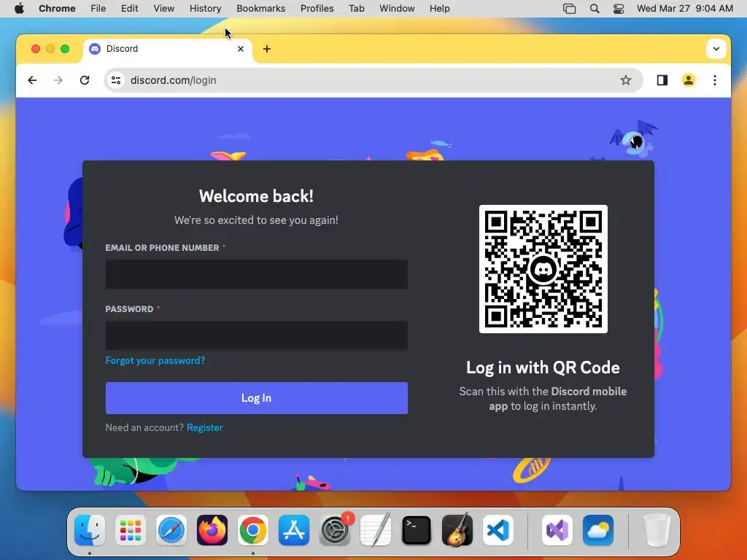Open the Chrome profile avatar
The height and width of the screenshot is (560, 747).
689,80
